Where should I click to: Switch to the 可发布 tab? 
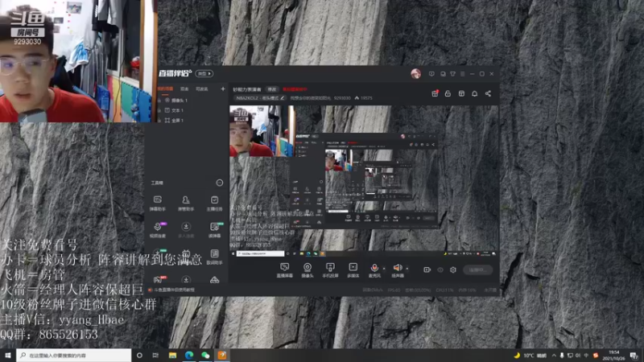click(x=201, y=88)
